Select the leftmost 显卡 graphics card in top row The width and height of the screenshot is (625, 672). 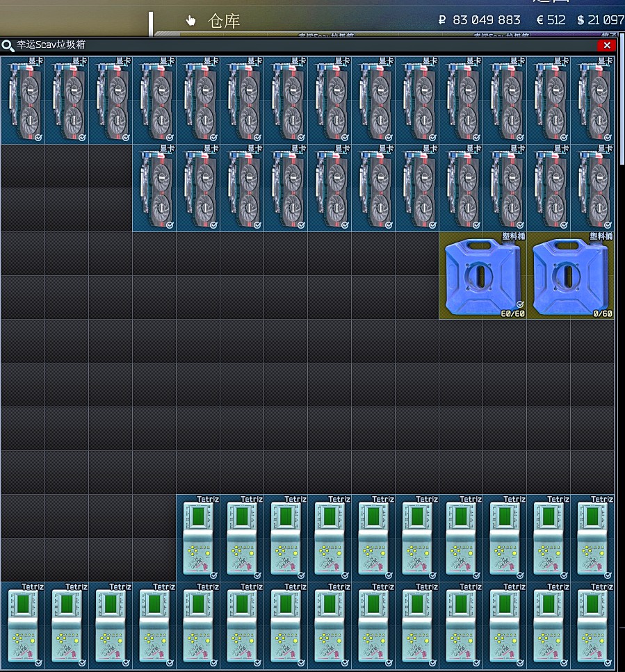point(23,100)
